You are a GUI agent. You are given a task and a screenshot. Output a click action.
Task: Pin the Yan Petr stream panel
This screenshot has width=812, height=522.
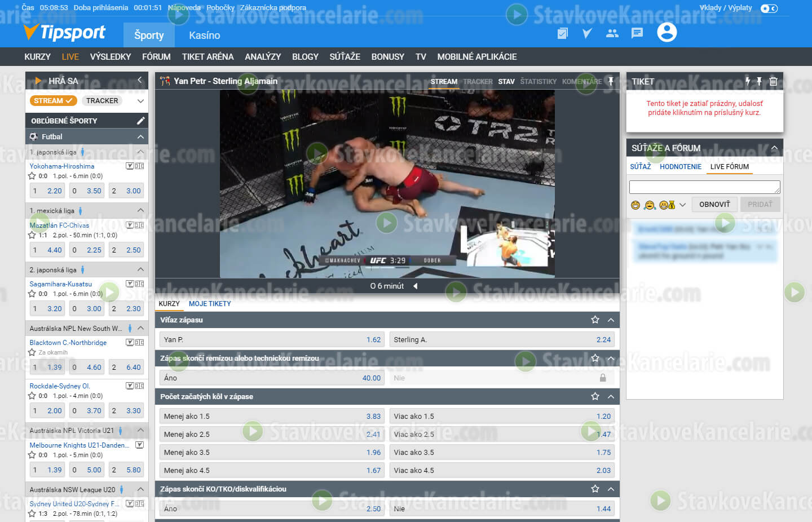(611, 81)
